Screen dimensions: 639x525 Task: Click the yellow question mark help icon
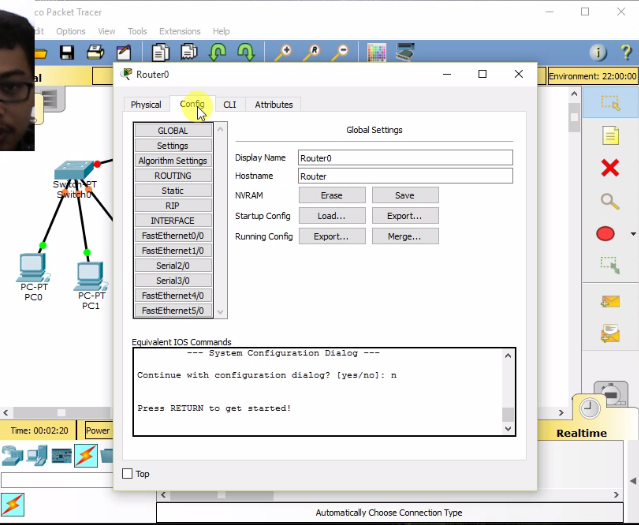pyautogui.click(x=626, y=53)
